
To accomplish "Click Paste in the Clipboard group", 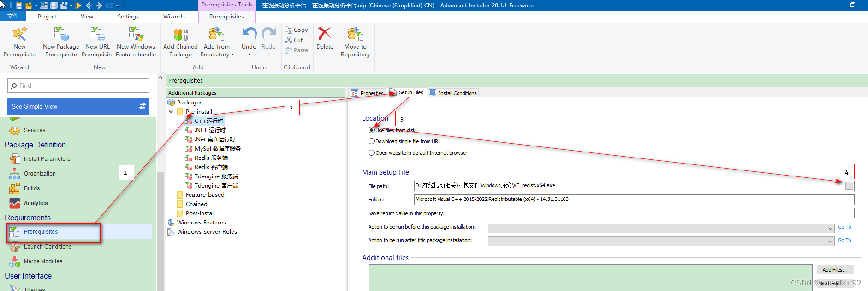I will pos(297,50).
